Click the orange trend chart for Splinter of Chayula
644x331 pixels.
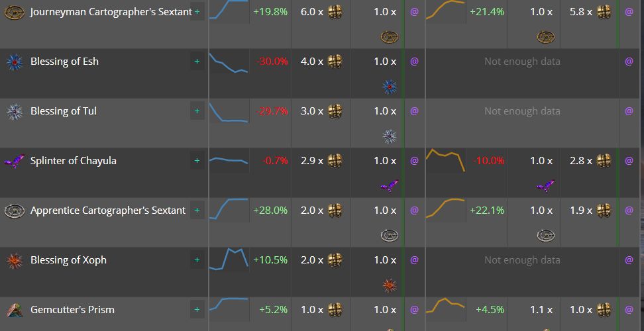pyautogui.click(x=445, y=160)
